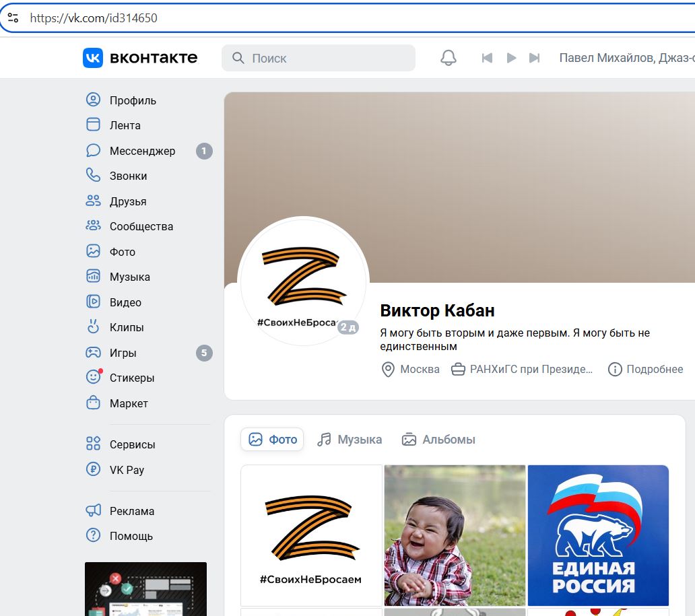Open the site settings icon in address bar
695x616 pixels.
(x=13, y=18)
